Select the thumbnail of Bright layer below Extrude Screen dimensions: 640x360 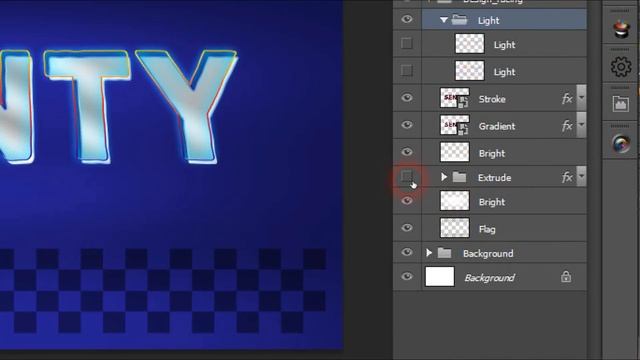(x=455, y=201)
